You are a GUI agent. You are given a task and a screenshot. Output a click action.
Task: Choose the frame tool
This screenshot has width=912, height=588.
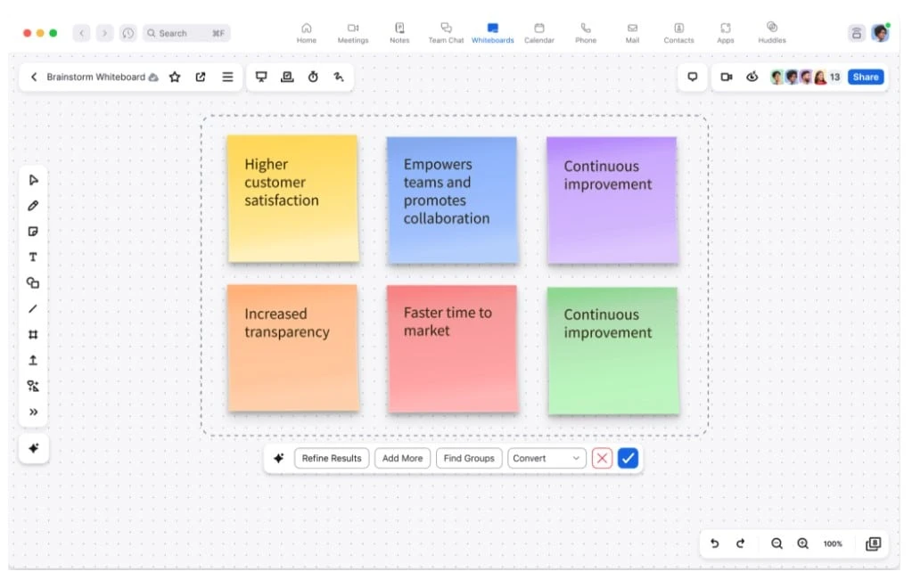[x=33, y=334]
